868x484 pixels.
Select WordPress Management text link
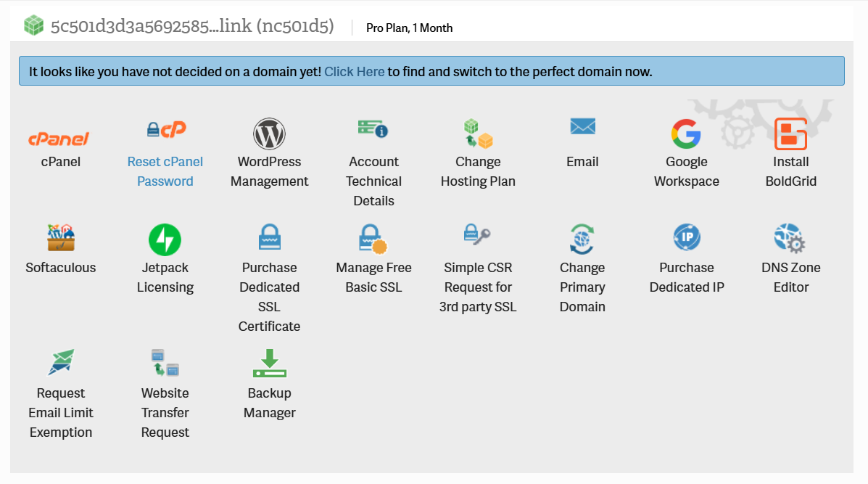pyautogui.click(x=270, y=171)
